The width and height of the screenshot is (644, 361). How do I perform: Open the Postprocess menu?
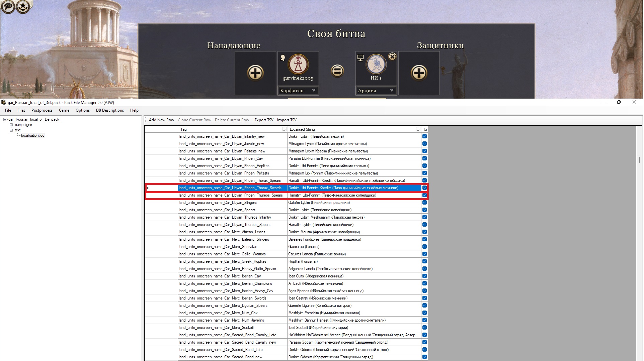(x=42, y=110)
